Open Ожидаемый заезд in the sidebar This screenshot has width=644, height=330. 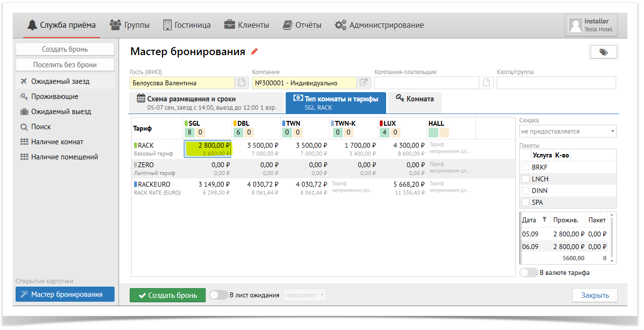(x=60, y=81)
